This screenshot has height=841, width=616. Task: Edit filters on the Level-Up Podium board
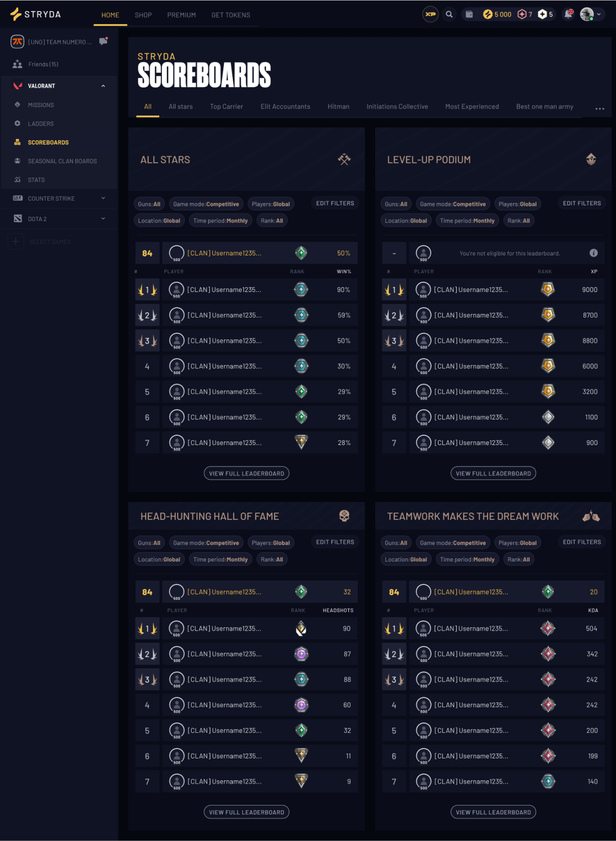tap(582, 203)
